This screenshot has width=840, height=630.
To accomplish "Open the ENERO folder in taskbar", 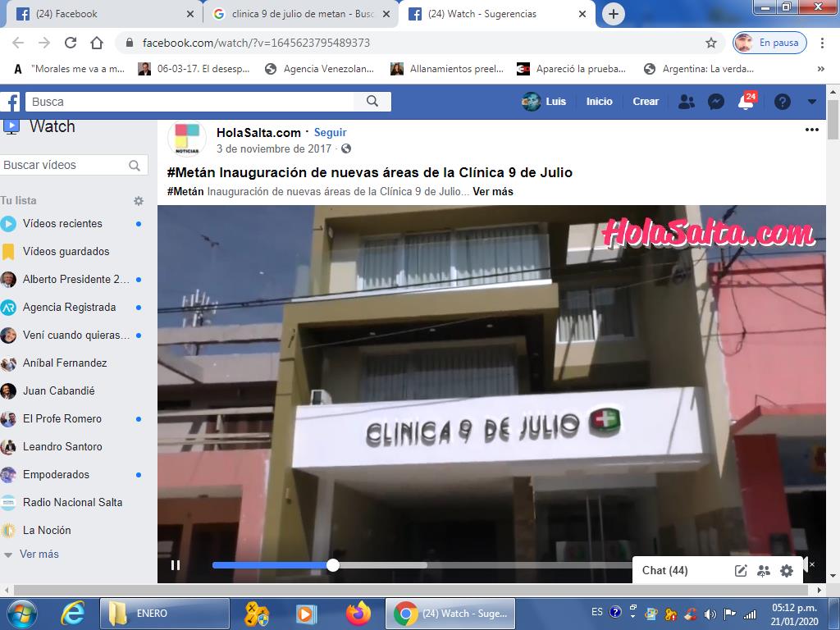I will point(164,614).
